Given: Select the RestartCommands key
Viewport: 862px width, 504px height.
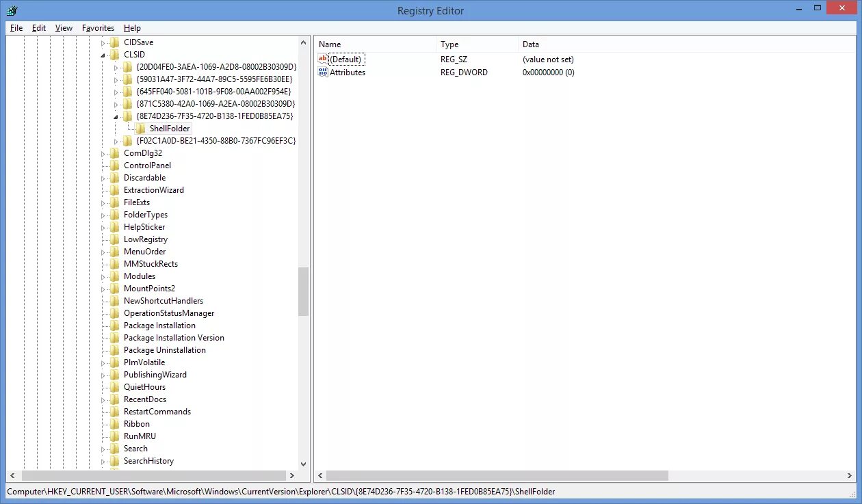Looking at the screenshot, I should coord(157,412).
